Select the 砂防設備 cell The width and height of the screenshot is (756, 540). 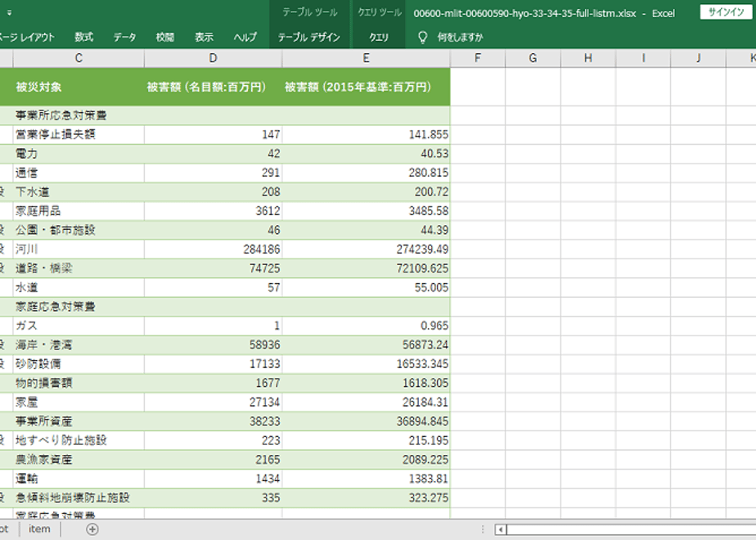tap(79, 364)
